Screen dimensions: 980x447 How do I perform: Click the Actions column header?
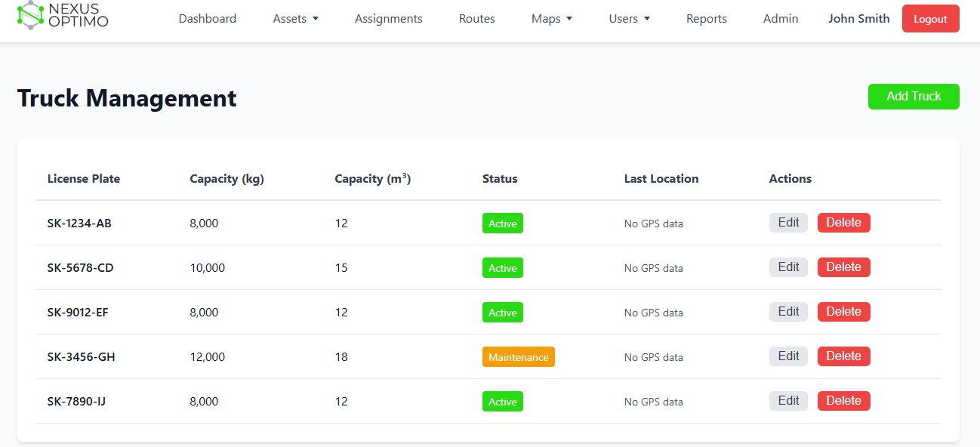tap(790, 179)
